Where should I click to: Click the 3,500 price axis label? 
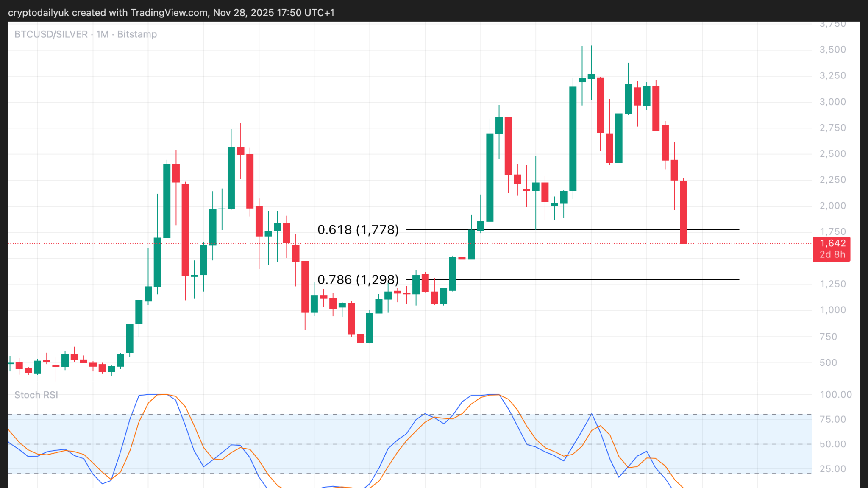pos(832,50)
